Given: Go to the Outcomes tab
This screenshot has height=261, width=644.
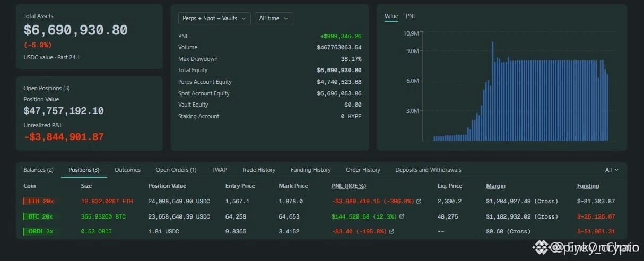Looking at the screenshot, I should [x=127, y=170].
